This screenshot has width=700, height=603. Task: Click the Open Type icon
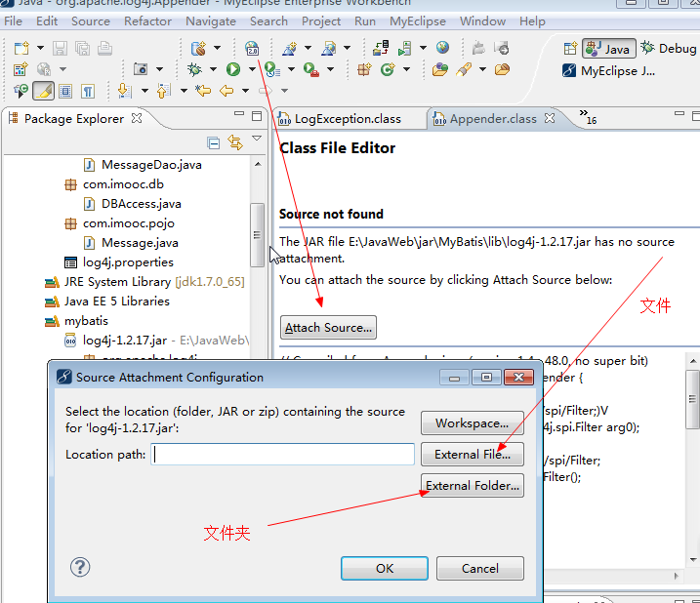pos(440,69)
